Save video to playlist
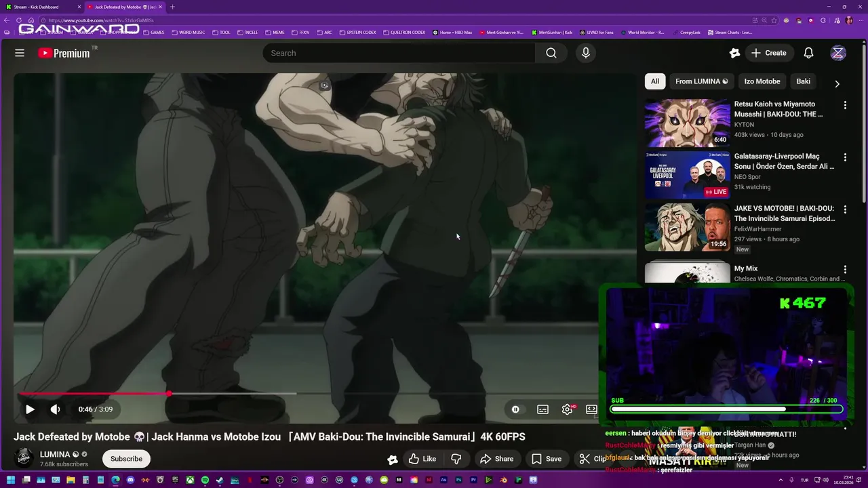 point(547,459)
